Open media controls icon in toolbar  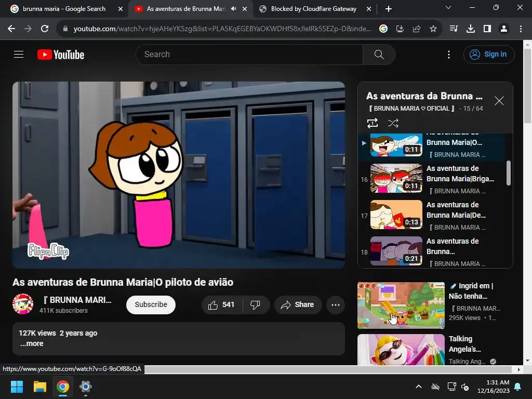pos(454,29)
